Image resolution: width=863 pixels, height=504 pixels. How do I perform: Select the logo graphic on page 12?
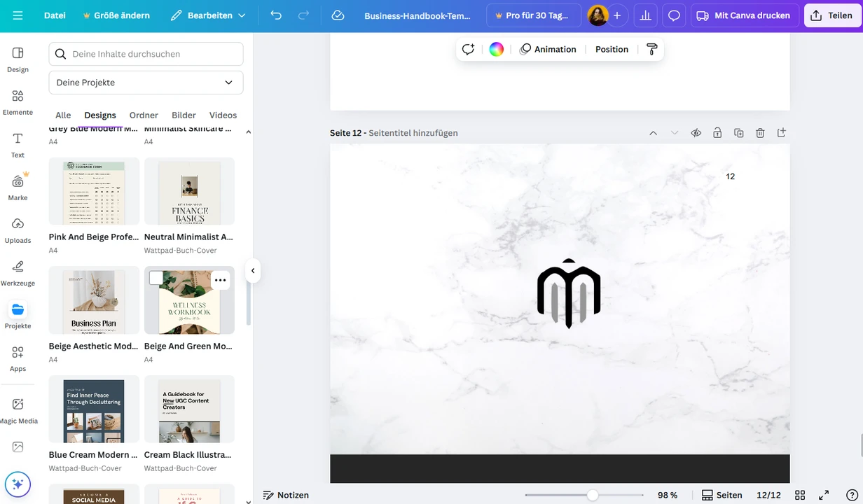pos(569,293)
